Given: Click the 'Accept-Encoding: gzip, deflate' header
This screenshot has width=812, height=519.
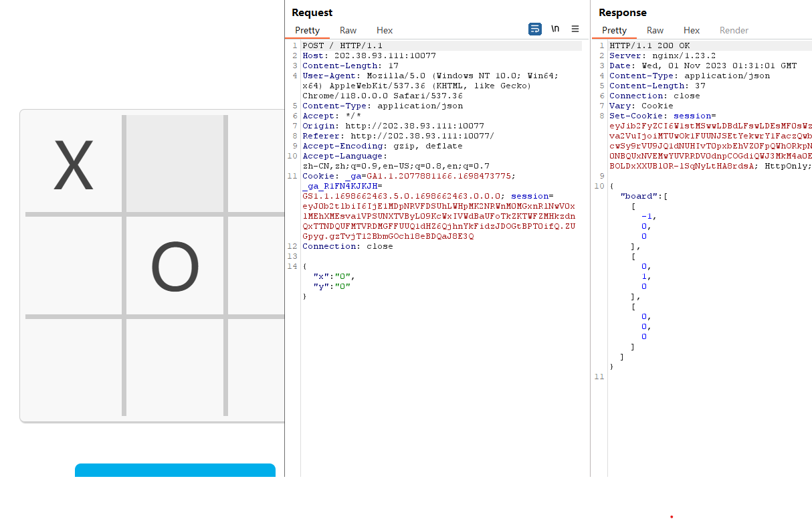Looking at the screenshot, I should point(383,146).
